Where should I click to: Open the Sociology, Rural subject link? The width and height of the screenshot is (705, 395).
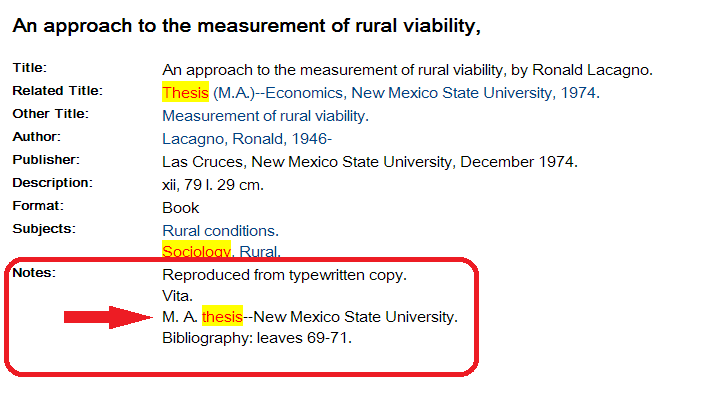[221, 251]
